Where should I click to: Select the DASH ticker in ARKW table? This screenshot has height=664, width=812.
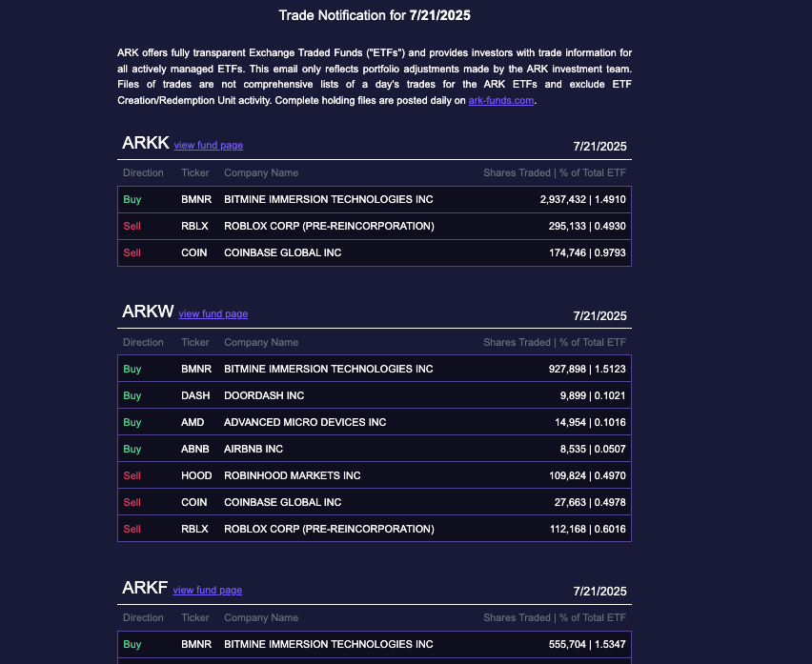pos(194,395)
